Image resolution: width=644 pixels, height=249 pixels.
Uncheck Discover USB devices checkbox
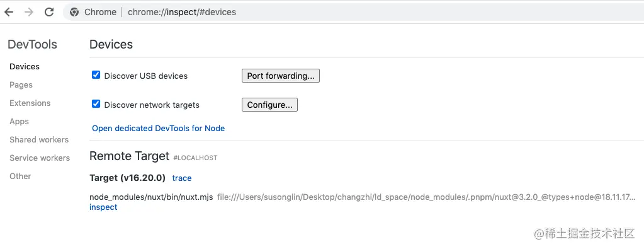[96, 75]
